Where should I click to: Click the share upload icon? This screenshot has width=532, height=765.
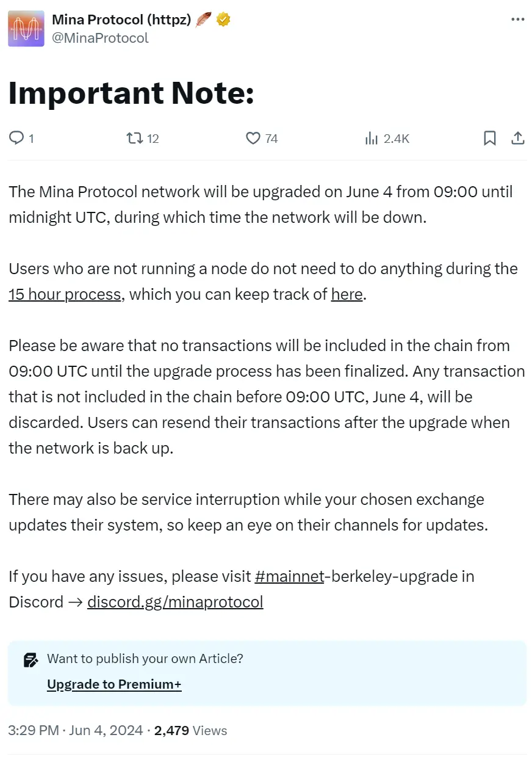[517, 139]
